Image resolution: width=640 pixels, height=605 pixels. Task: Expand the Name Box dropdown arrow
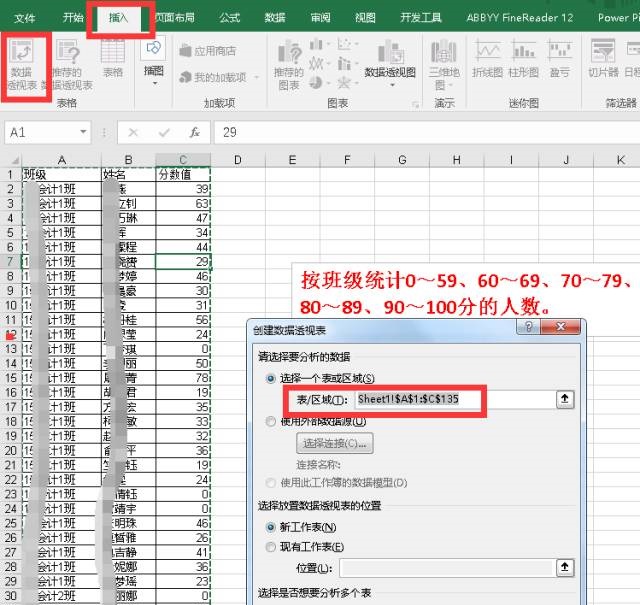pyautogui.click(x=83, y=132)
